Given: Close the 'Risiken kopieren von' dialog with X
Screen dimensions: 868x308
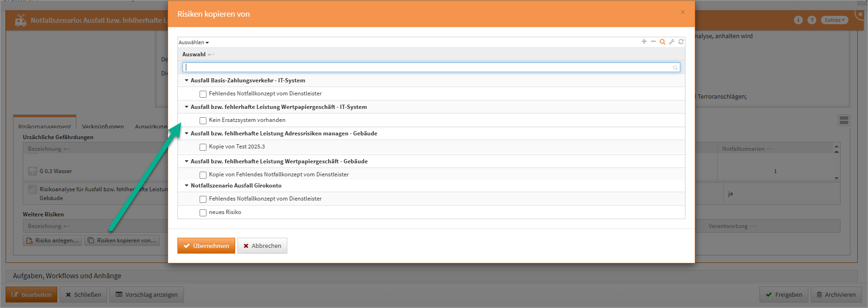Looking at the screenshot, I should [683, 13].
